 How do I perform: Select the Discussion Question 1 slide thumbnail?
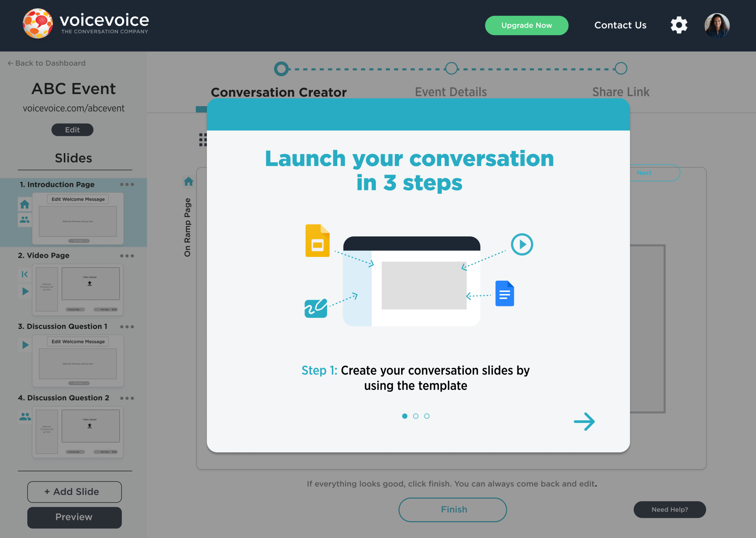coord(78,361)
